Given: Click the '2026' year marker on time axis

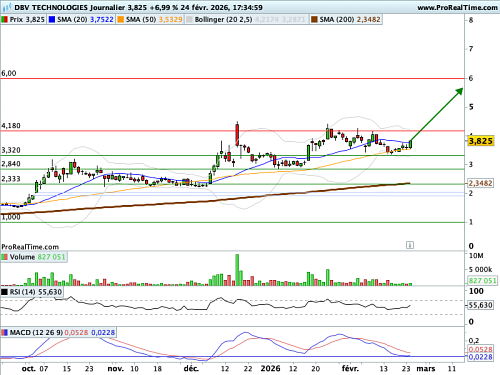Looking at the screenshot, I should coord(270,369).
